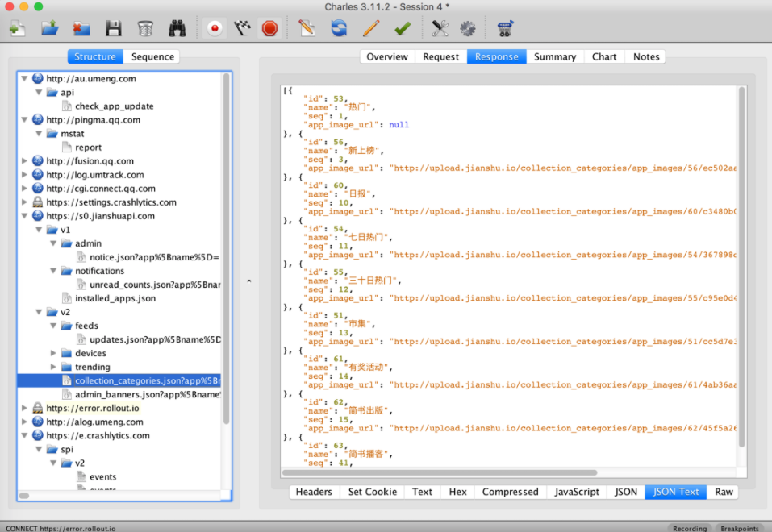The height and width of the screenshot is (532, 772).
Task: Clear the session with the trash icon
Action: click(145, 29)
